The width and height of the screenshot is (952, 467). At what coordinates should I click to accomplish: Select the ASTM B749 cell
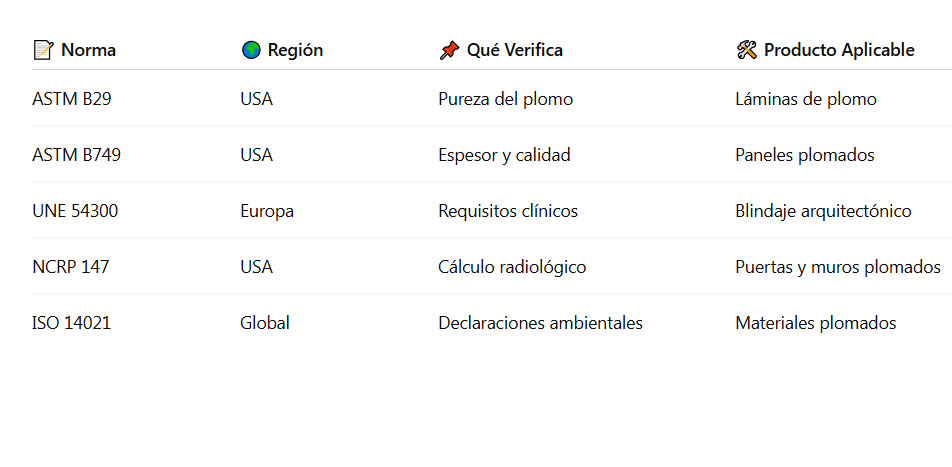coord(77,155)
